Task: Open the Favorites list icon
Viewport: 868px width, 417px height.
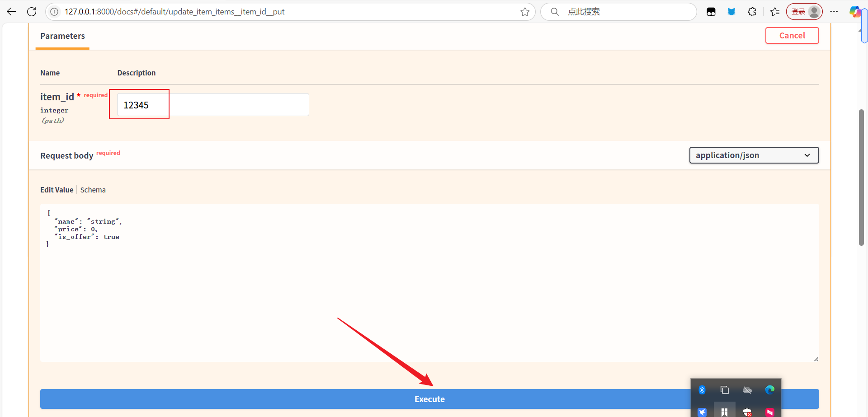Action: 775,12
